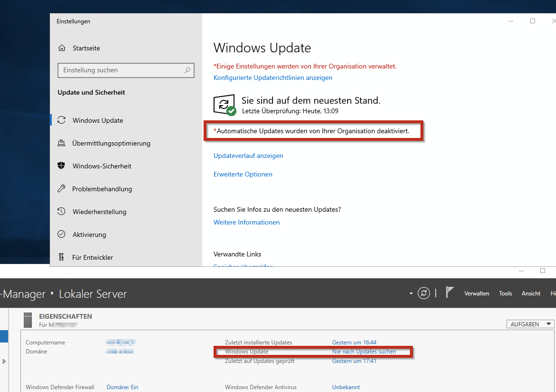Screen dimensions: 556x392
Task: Click the Windows Defender Antivirus Unbekannt link
Action: pyautogui.click(x=346, y=387)
